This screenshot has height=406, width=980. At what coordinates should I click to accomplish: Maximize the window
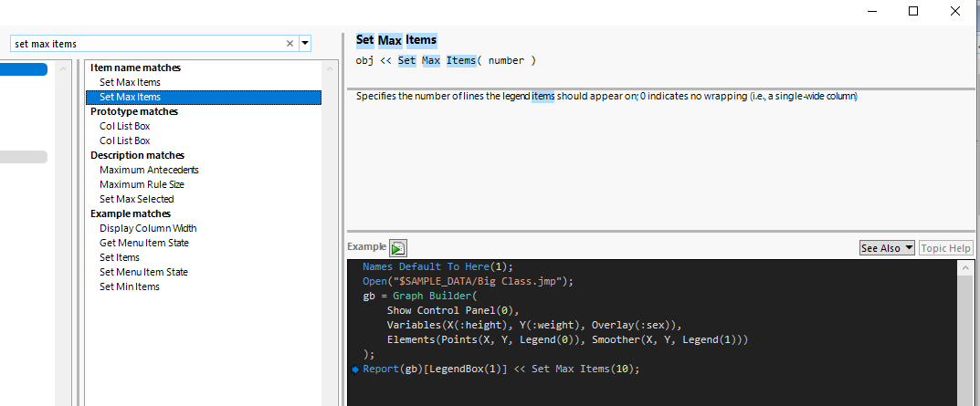(914, 11)
